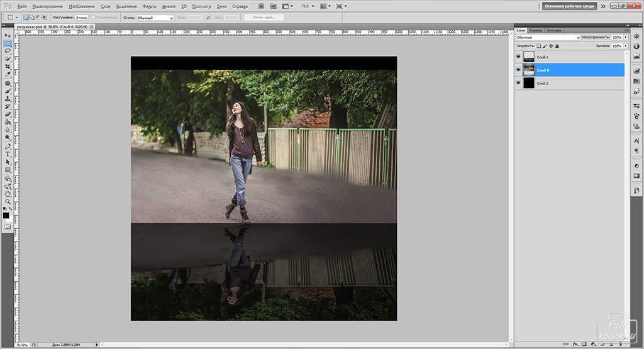
Task: Select the Pen tool
Action: click(x=8, y=147)
